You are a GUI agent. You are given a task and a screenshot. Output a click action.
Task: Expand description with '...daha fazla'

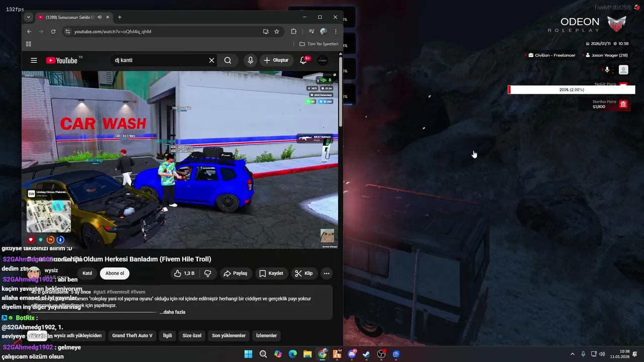coord(173,312)
